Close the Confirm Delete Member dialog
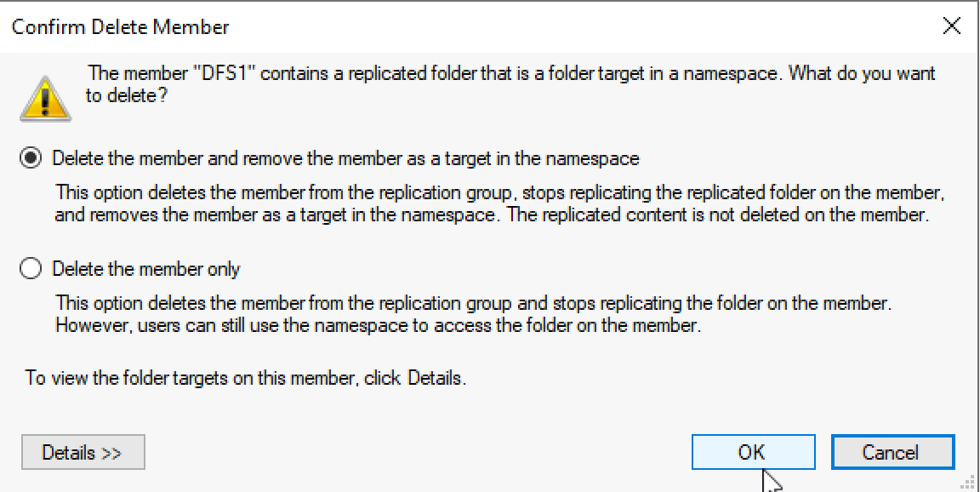 951,27
